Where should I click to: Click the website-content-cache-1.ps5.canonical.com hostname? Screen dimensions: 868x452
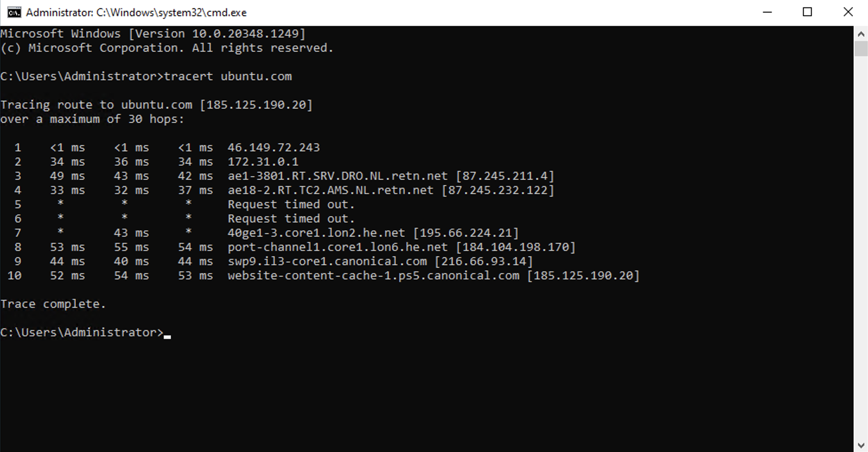(374, 276)
